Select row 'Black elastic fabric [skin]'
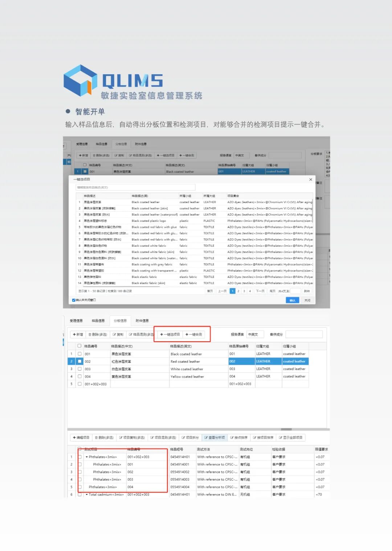Image resolution: width=392 pixels, height=551 pixels. [194, 283]
